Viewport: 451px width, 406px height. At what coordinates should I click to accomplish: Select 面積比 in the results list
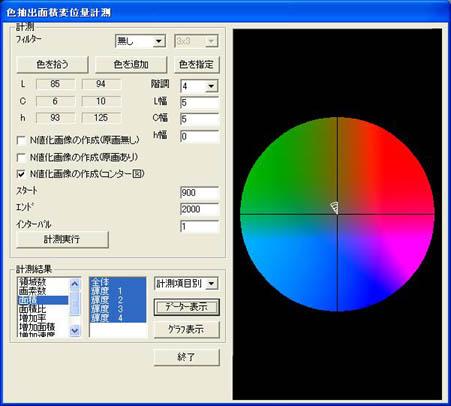click(43, 309)
